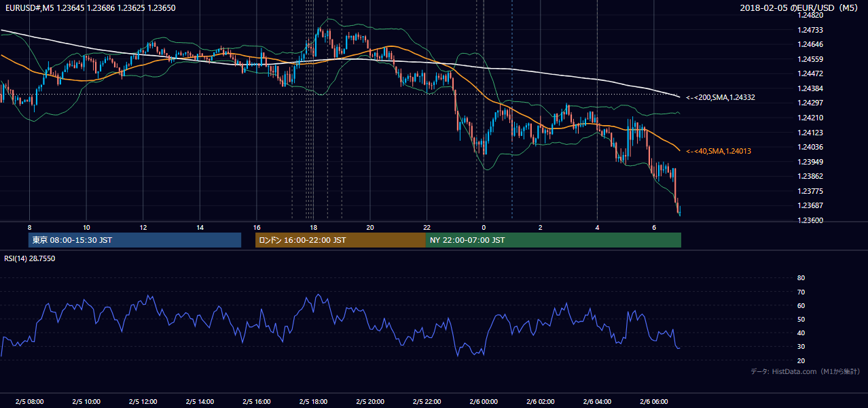Select the 東京 08:00-15:30 JST session bar
This screenshot has height=408, width=868.
[x=134, y=240]
